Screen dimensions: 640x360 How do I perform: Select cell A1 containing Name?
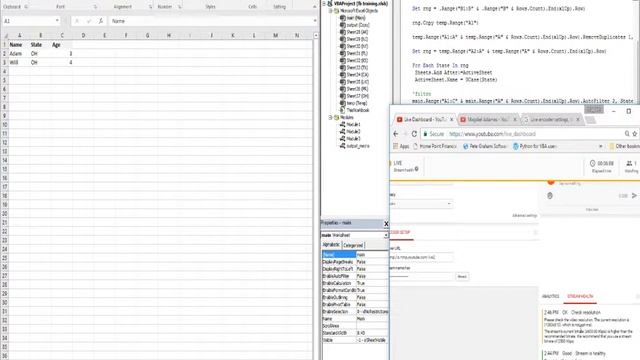[x=19, y=44]
